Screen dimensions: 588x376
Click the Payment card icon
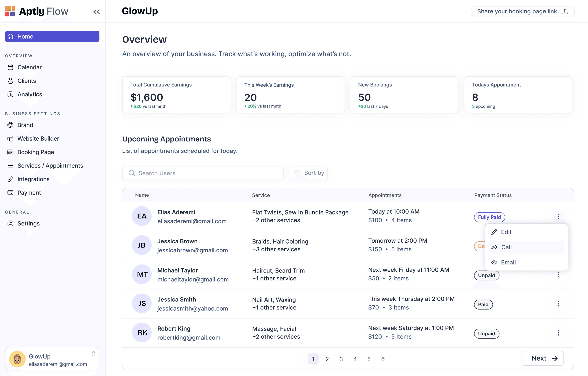point(10,193)
